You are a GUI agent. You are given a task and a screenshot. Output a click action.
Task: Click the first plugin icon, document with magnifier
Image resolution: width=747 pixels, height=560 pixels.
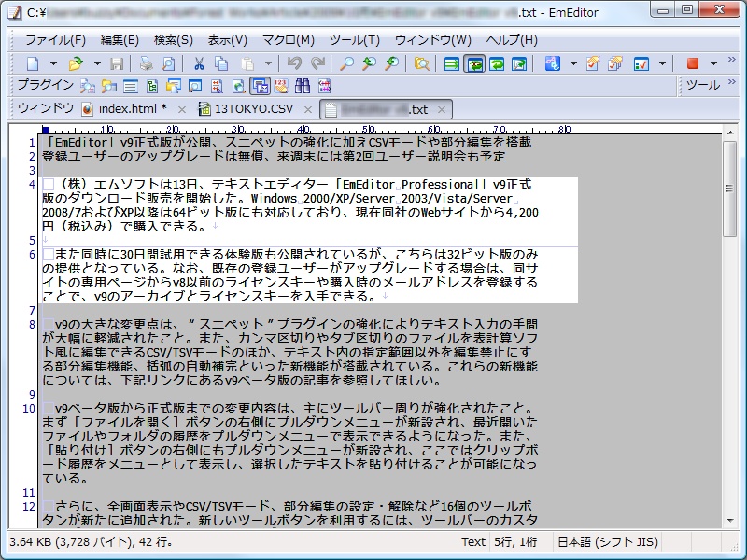click(x=87, y=86)
